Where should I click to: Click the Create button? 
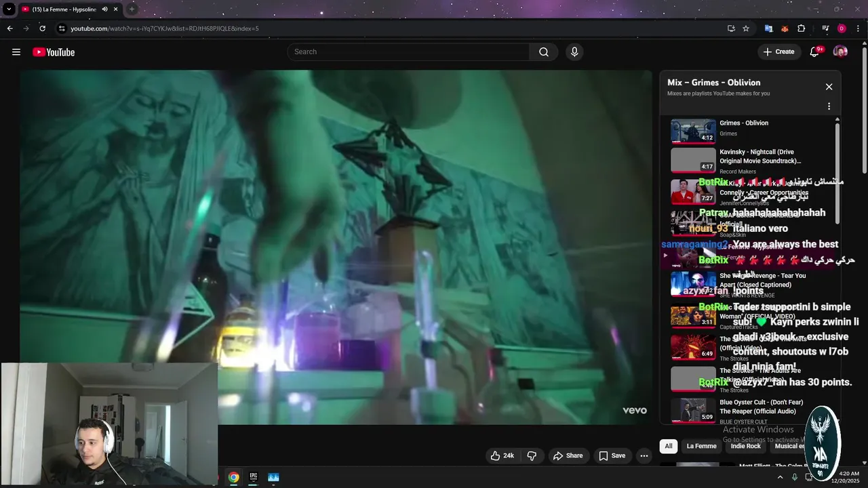778,52
